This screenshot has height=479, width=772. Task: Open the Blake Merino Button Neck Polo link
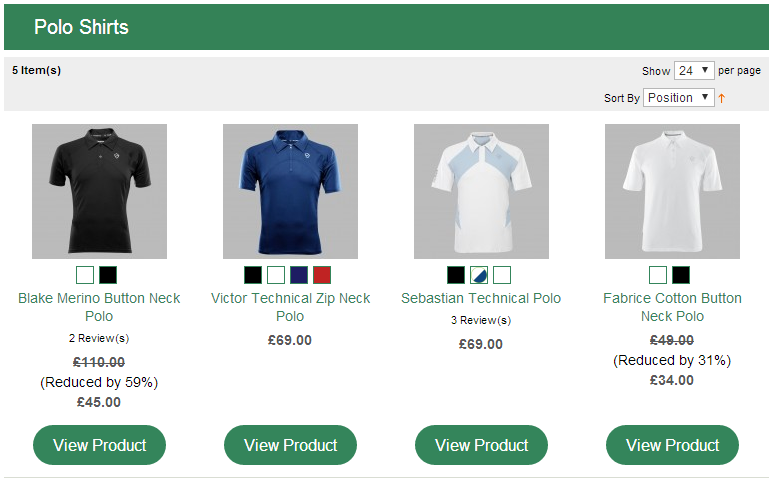point(99,307)
